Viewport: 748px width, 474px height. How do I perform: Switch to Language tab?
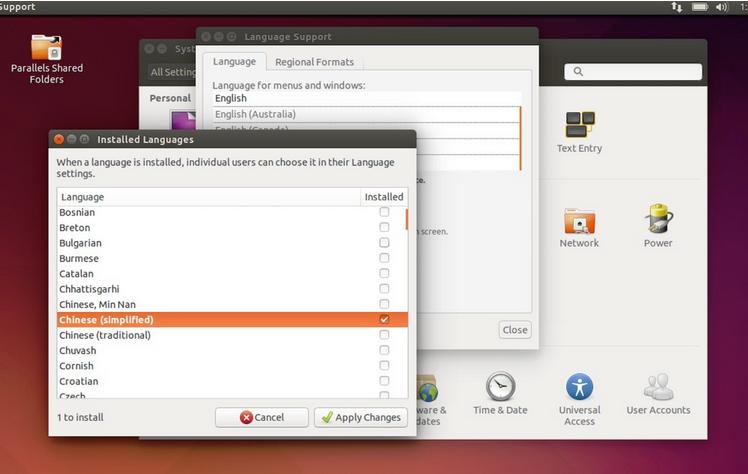(x=234, y=62)
